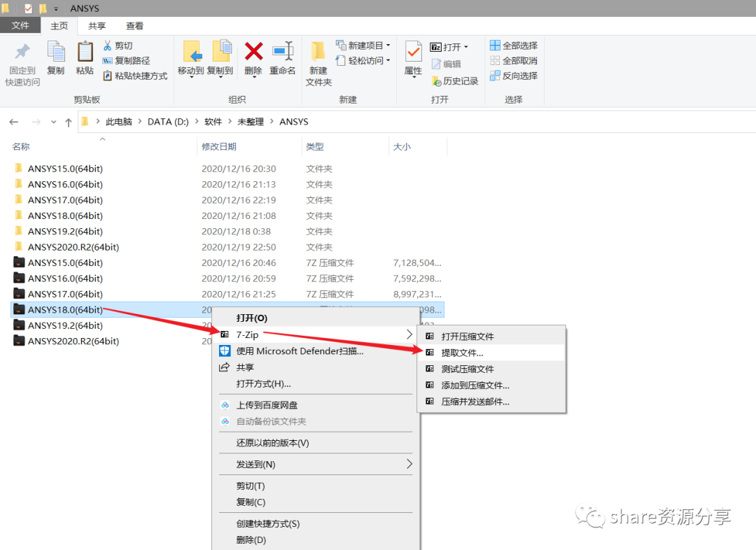756x550 pixels.
Task: Click the Properties (属性) checkmark icon
Action: pyautogui.click(x=414, y=52)
